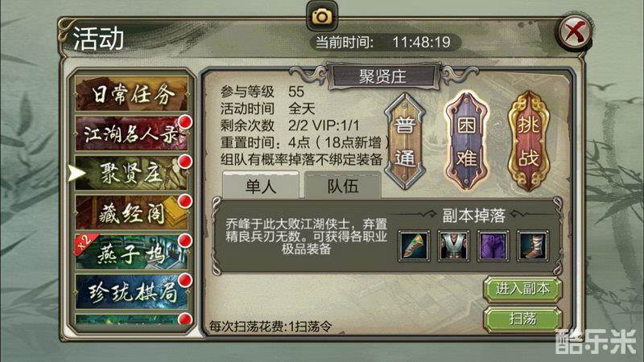Open 江湖名人录 activity entry
The width and height of the screenshot is (644, 362).
pyautogui.click(x=131, y=134)
